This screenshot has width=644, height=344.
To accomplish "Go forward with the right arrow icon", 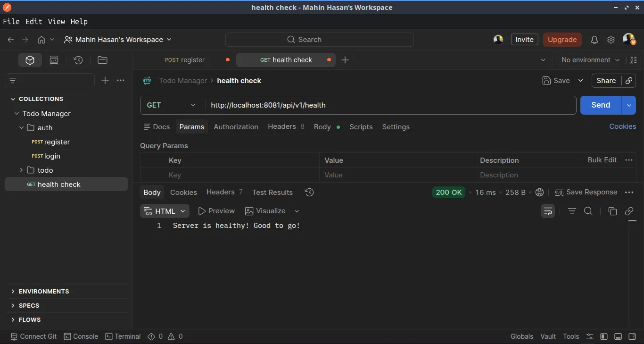I will [25, 40].
